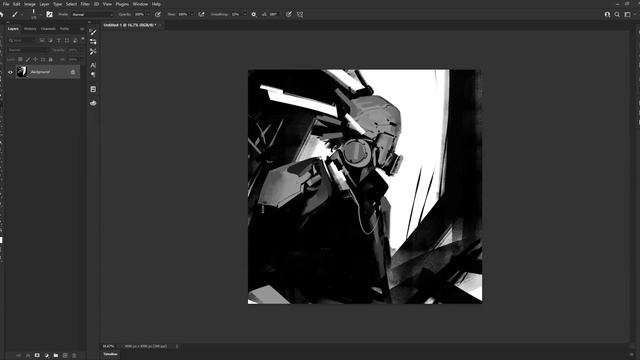Switch to the Paths tab
Image resolution: width=640 pixels, height=360 pixels.
click(64, 29)
